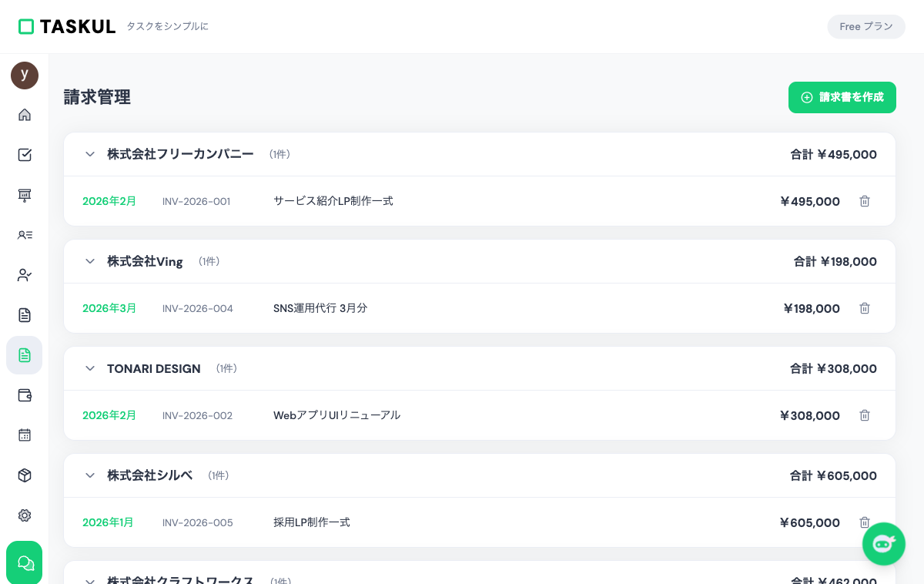Open the floating robot assistant bubble
This screenshot has width=924, height=584.
click(x=884, y=544)
